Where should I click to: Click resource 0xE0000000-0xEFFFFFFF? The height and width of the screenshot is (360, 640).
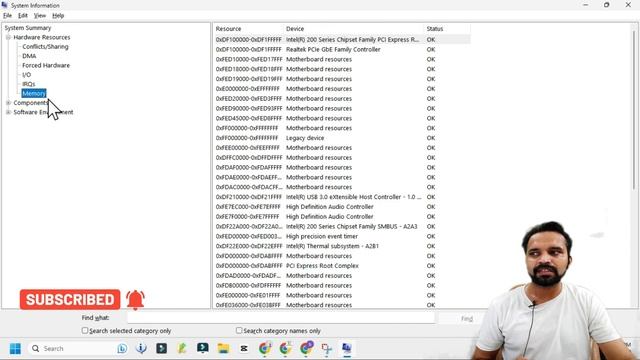(248, 89)
